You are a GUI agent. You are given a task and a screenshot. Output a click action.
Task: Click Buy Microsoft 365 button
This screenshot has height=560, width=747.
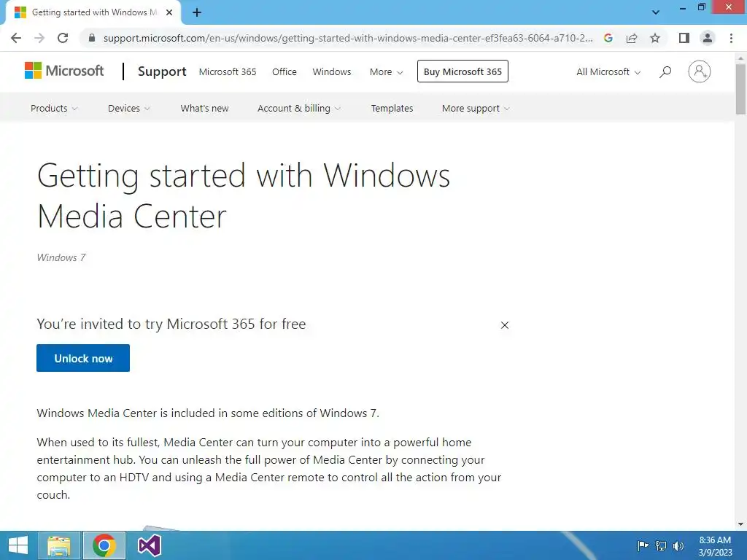point(462,71)
